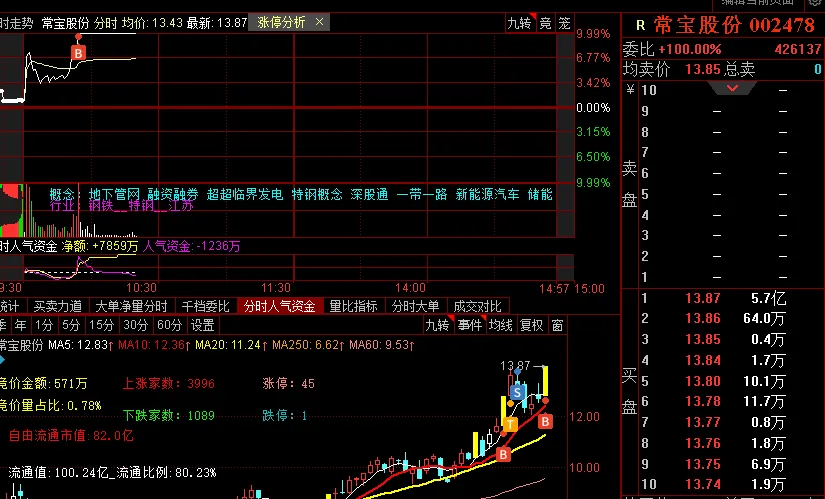Viewport: 825px width, 499px height.
Task: Open the 超超临界发电 concept
Action: 245,194
